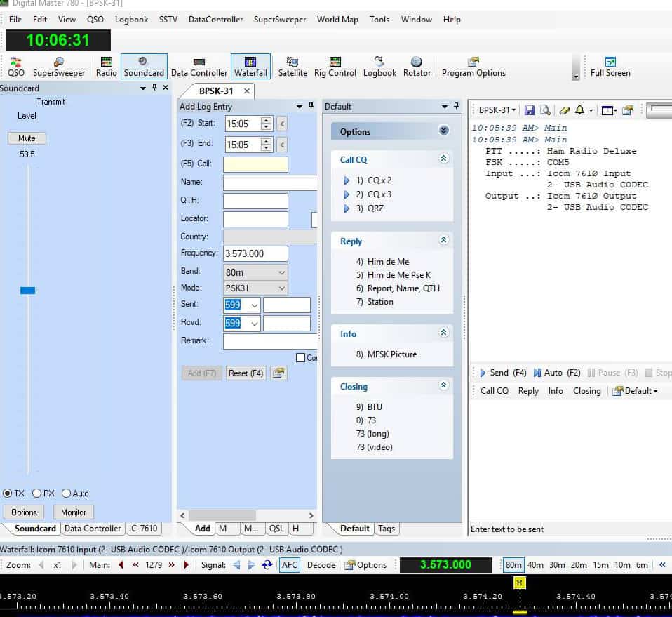Pin the Soundcard panel
This screenshot has width=672, height=617.
pos(154,88)
